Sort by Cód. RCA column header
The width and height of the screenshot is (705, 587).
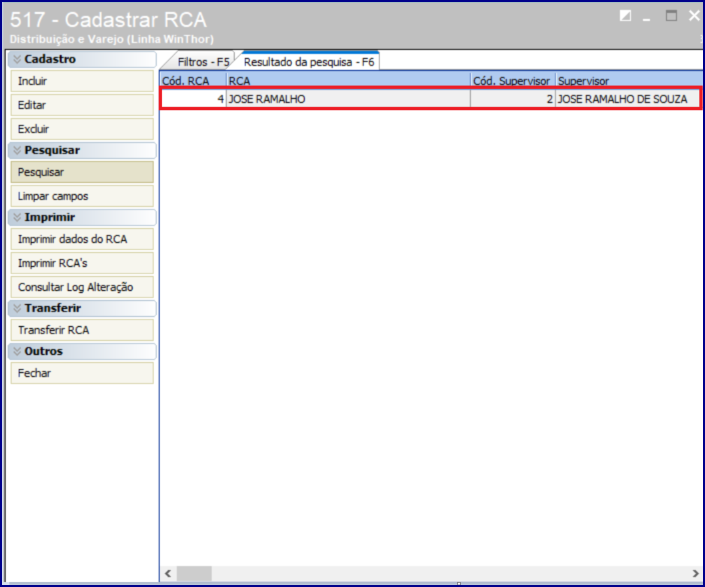[193, 81]
